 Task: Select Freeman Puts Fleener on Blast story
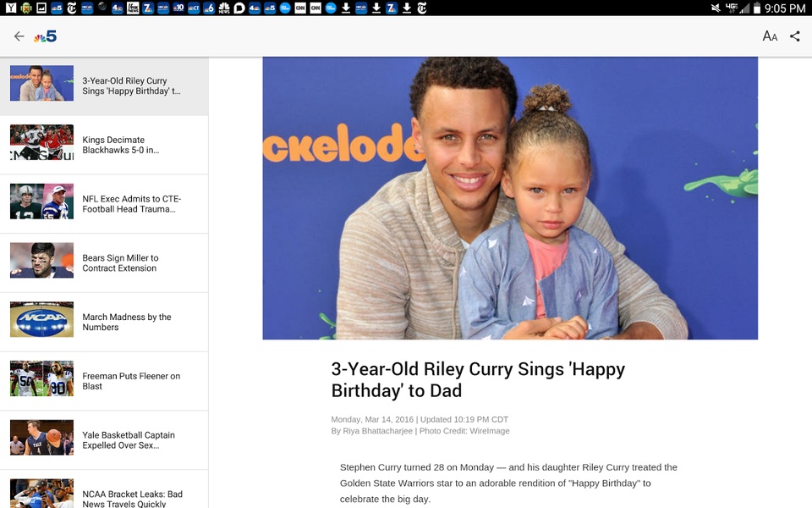click(x=104, y=381)
